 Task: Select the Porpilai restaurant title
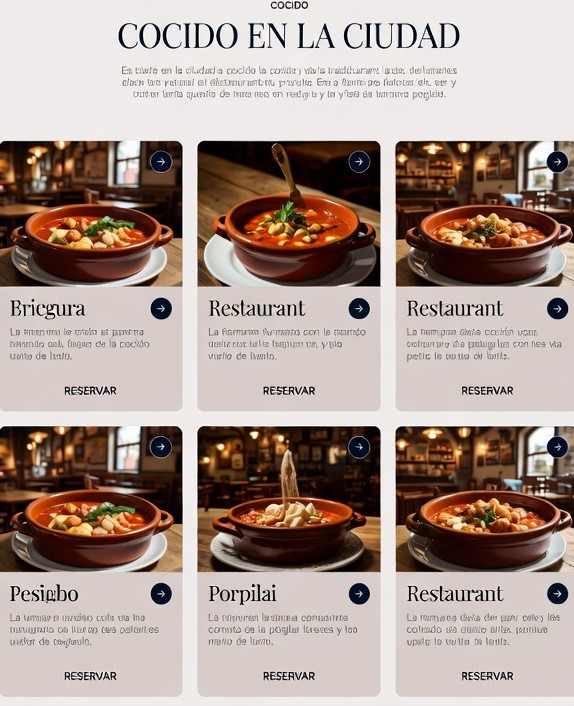pyautogui.click(x=242, y=594)
